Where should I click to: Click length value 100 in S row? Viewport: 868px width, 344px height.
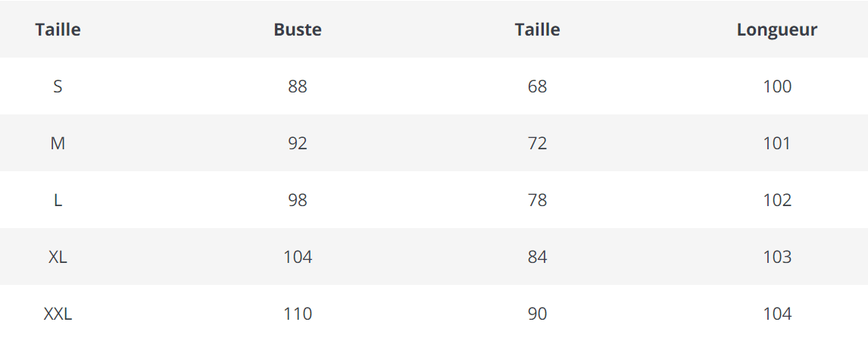(777, 86)
